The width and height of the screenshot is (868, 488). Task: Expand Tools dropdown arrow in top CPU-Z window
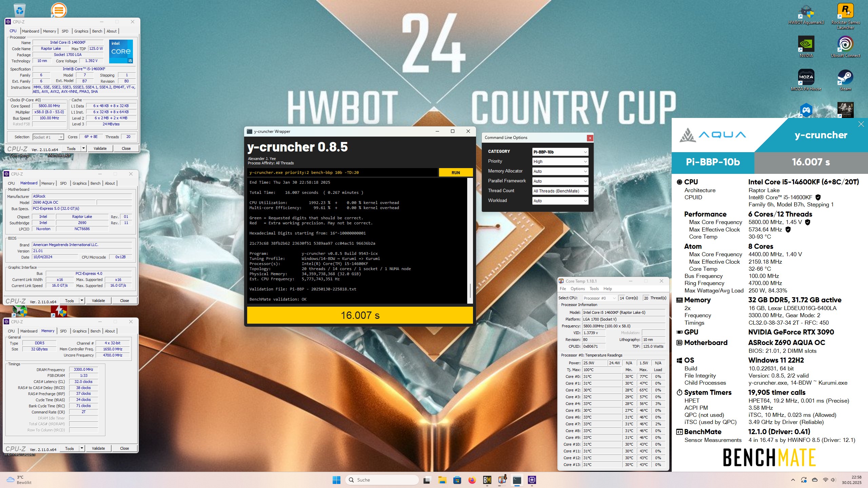83,148
